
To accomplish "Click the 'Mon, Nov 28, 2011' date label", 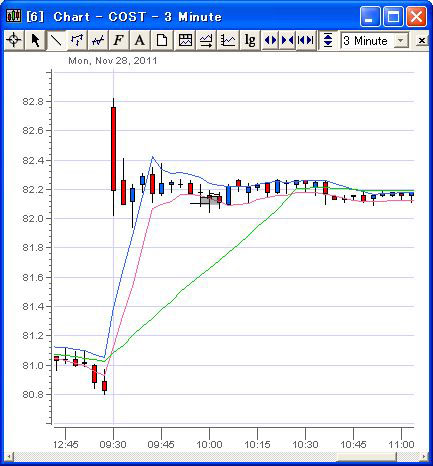I will point(113,61).
